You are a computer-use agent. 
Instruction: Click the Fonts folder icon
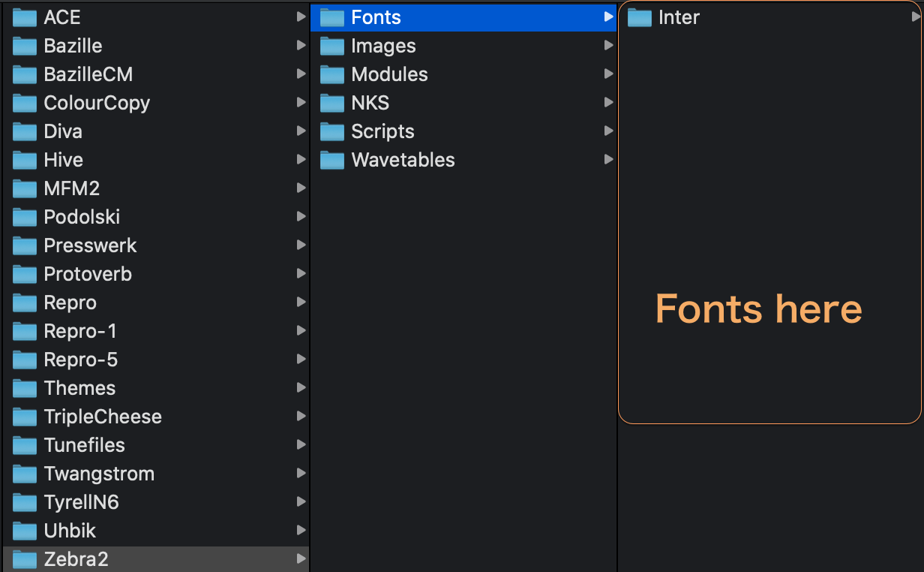(x=332, y=17)
